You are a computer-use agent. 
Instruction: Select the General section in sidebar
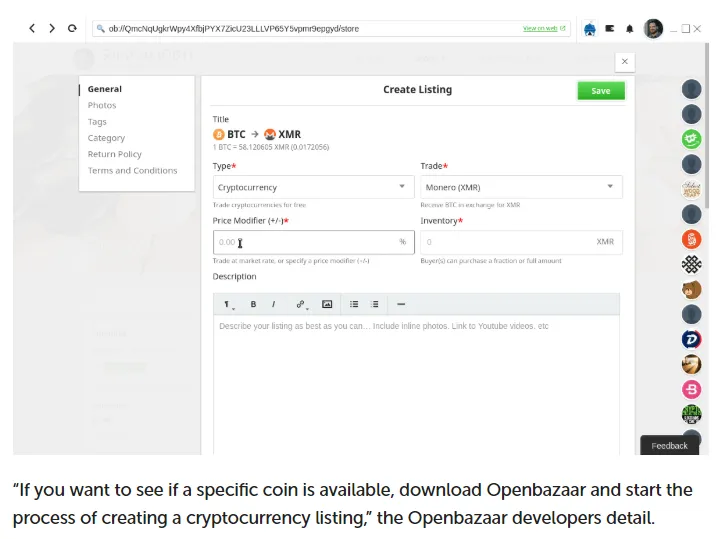click(105, 89)
